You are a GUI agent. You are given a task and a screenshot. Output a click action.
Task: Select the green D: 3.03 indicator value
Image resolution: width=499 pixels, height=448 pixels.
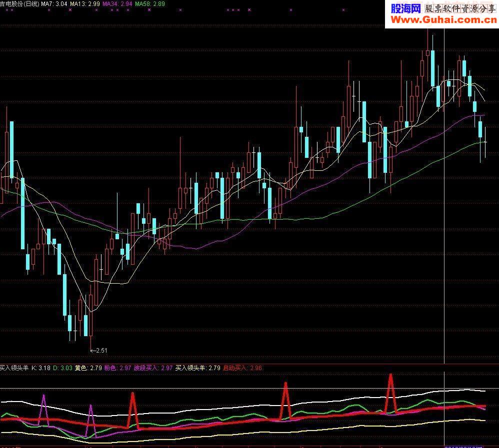pyautogui.click(x=62, y=368)
